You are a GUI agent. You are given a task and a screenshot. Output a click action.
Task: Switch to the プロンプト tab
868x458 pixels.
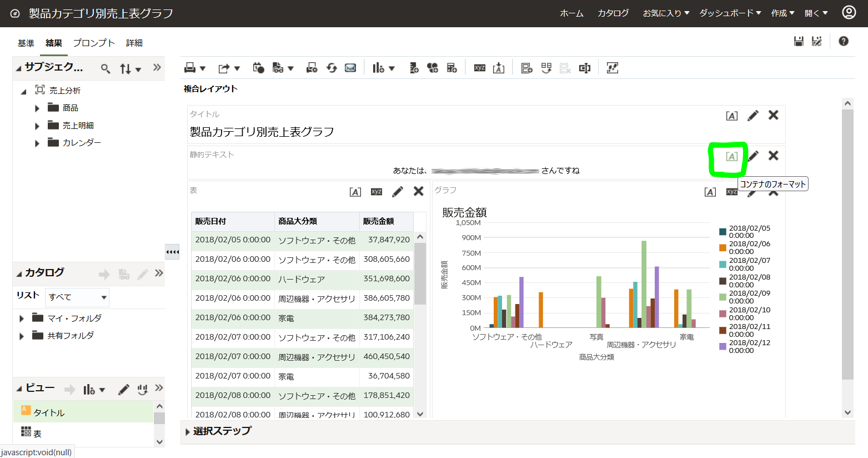[94, 42]
